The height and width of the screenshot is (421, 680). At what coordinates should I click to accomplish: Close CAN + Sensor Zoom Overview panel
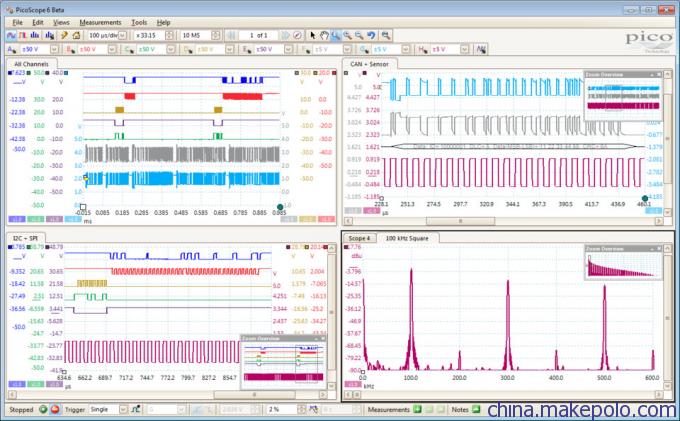tap(659, 75)
